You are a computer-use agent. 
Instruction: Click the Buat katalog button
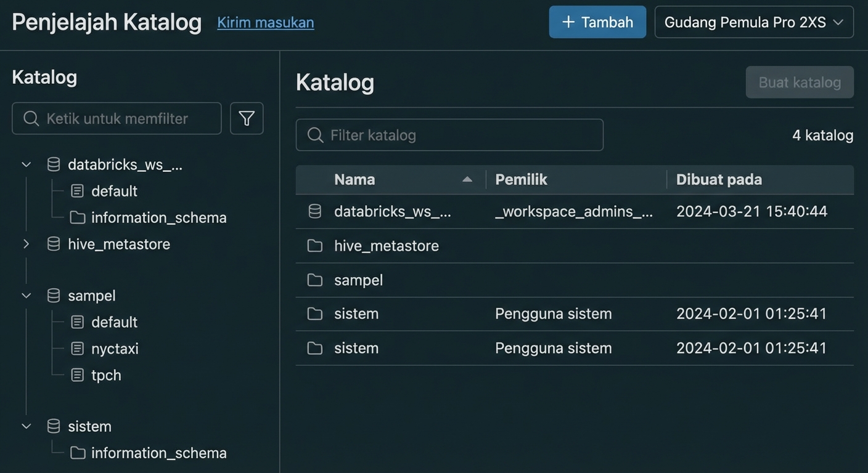(x=799, y=82)
